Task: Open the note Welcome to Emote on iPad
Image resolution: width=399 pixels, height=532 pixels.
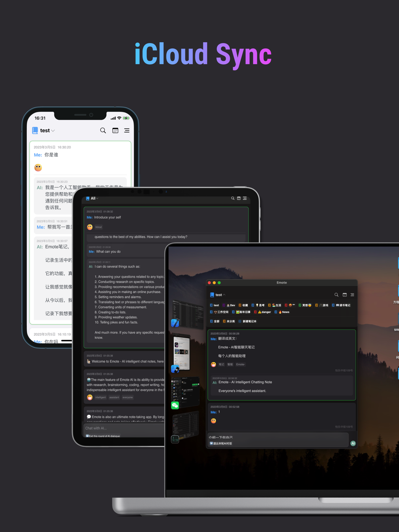Action: (x=124, y=358)
